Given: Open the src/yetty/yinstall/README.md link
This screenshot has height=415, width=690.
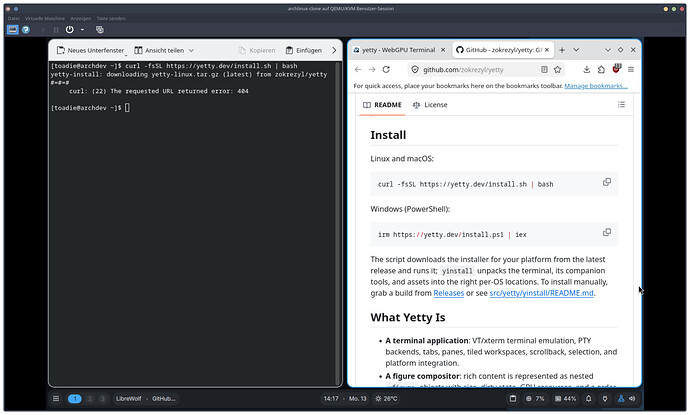Looking at the screenshot, I should coord(541,293).
